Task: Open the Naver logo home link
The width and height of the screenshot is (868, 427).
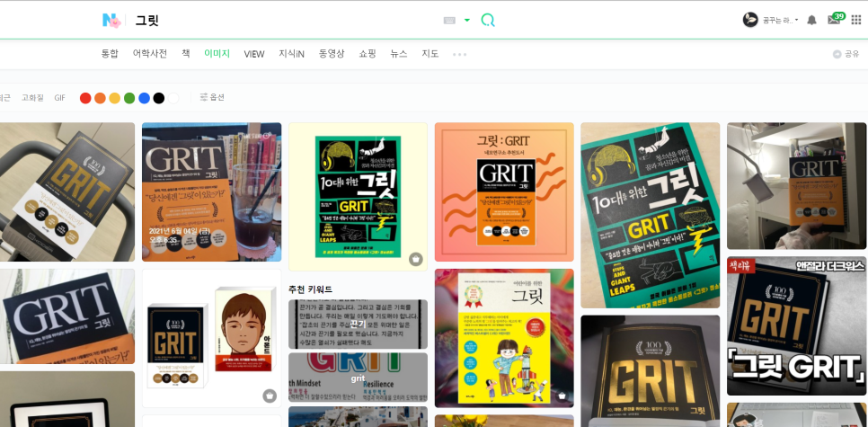Action: pos(111,21)
